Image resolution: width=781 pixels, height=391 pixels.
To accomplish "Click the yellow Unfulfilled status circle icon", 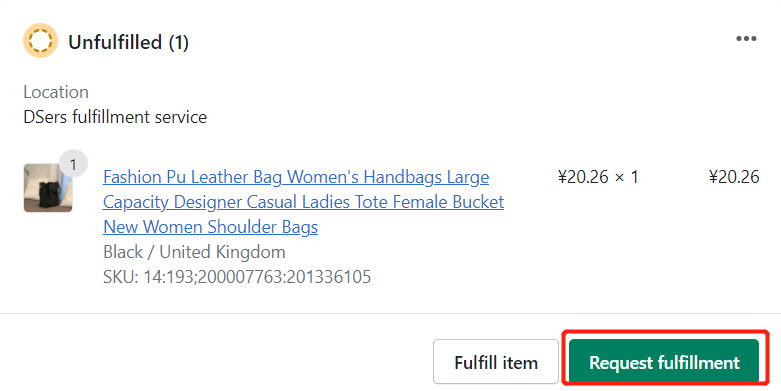I will [40, 40].
